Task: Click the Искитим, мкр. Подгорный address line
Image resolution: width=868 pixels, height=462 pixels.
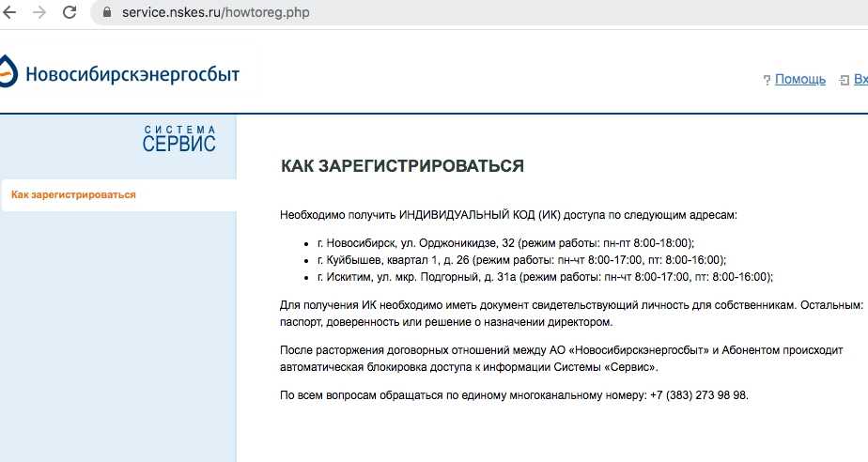Action: pos(545,276)
